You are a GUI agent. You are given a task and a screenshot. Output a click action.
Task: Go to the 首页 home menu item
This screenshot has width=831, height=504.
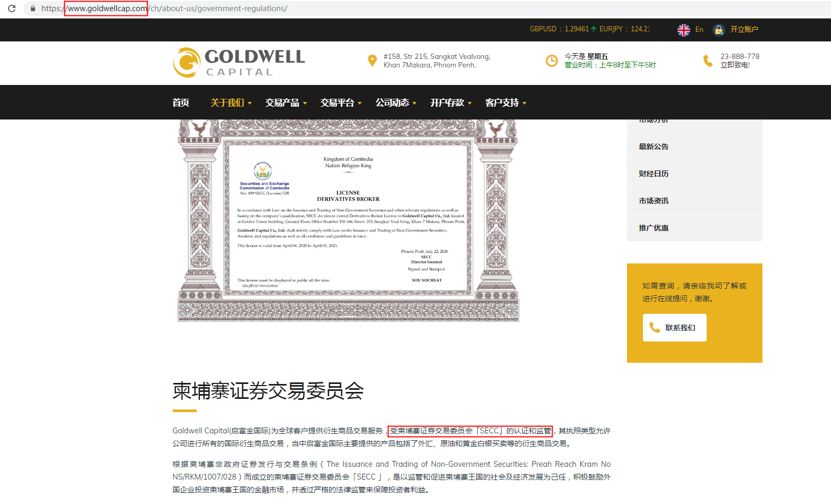tap(181, 102)
